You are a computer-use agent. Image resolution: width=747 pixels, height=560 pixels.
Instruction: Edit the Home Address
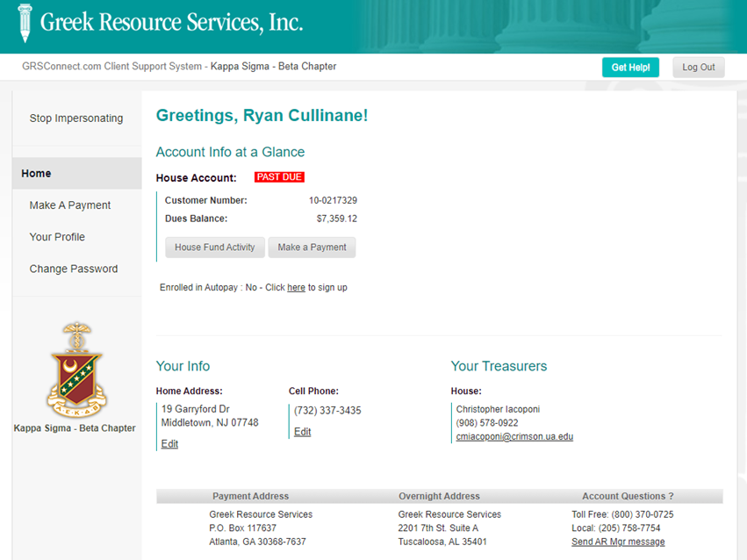(x=169, y=443)
